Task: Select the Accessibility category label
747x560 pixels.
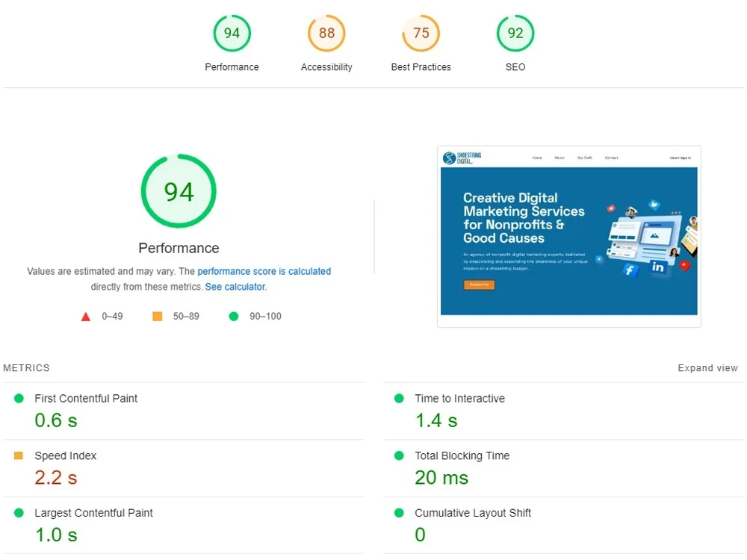Action: click(x=326, y=67)
